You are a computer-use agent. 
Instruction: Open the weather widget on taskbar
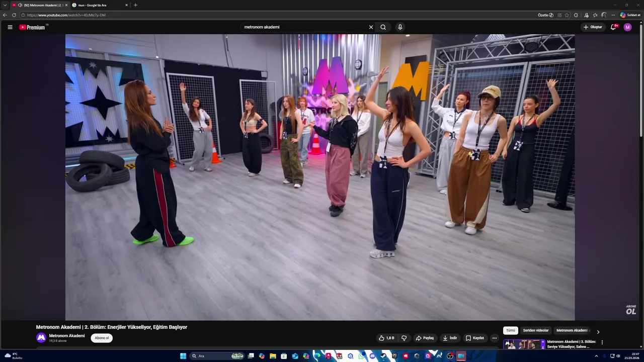click(13, 356)
